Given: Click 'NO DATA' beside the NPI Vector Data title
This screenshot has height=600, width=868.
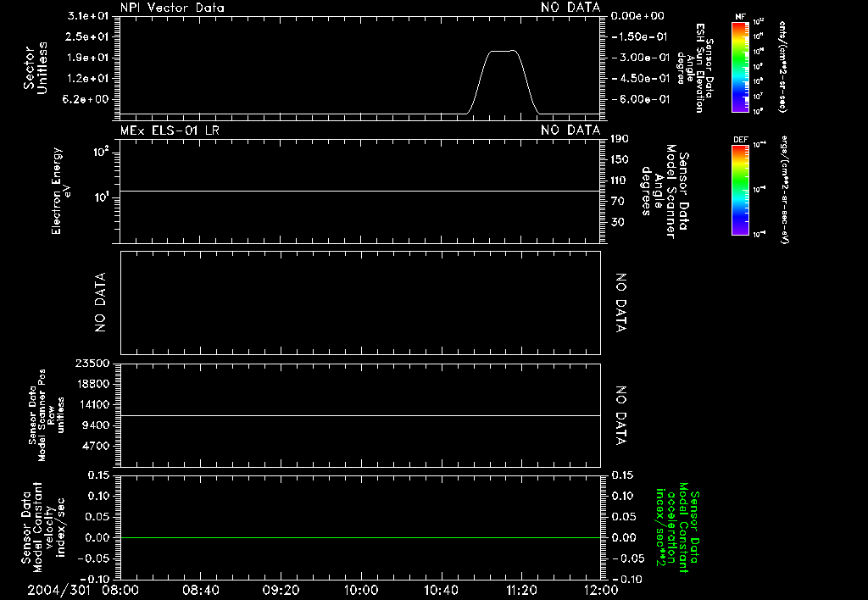Looking at the screenshot, I should pyautogui.click(x=570, y=8).
